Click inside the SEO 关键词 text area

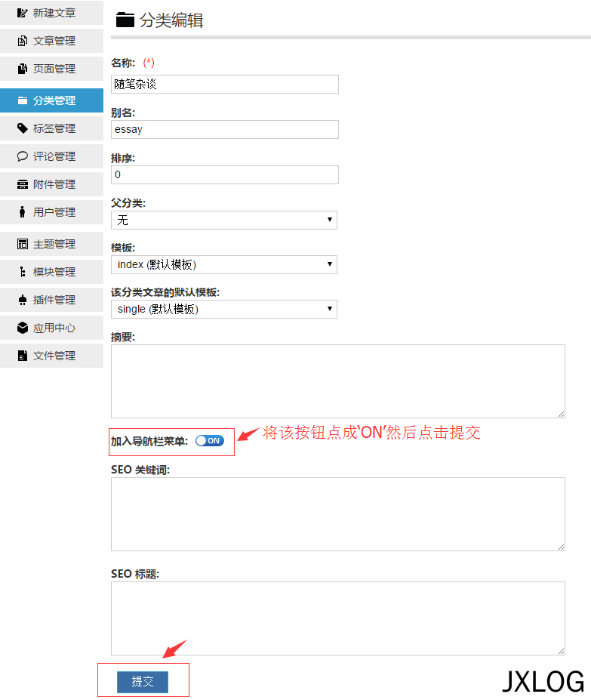click(338, 514)
